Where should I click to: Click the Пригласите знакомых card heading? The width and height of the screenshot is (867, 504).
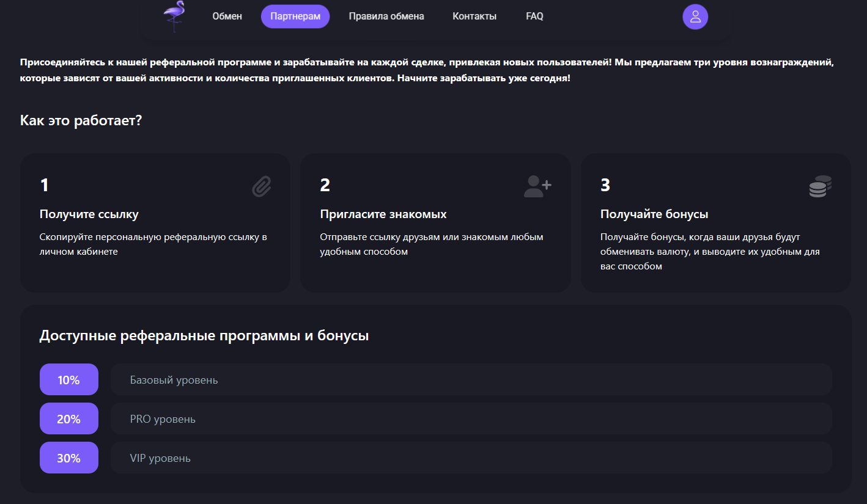coord(383,214)
